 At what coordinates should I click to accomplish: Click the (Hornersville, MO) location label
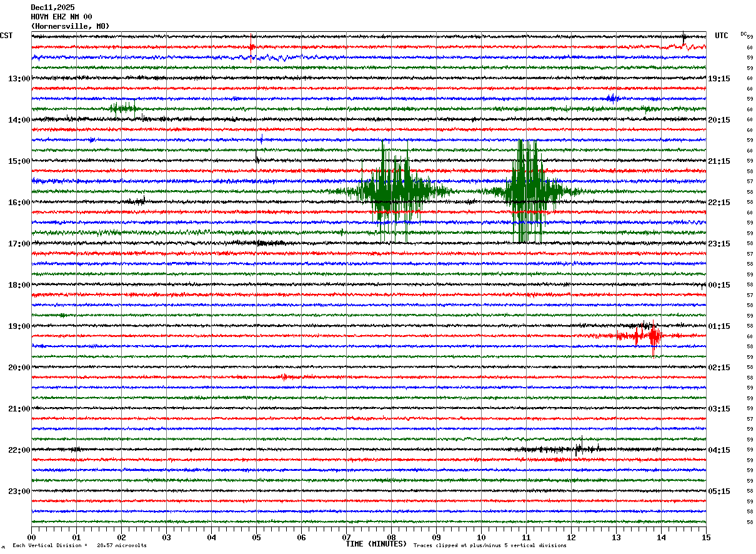pyautogui.click(x=70, y=26)
